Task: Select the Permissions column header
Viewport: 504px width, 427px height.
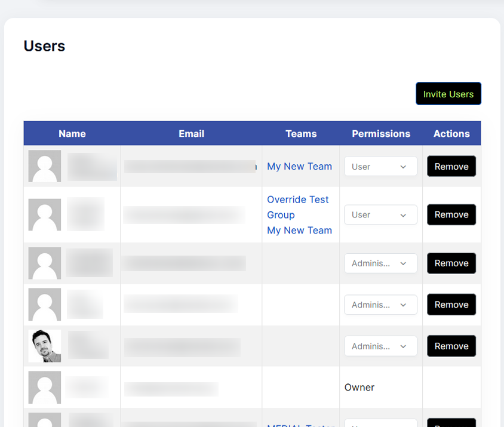Action: click(380, 134)
